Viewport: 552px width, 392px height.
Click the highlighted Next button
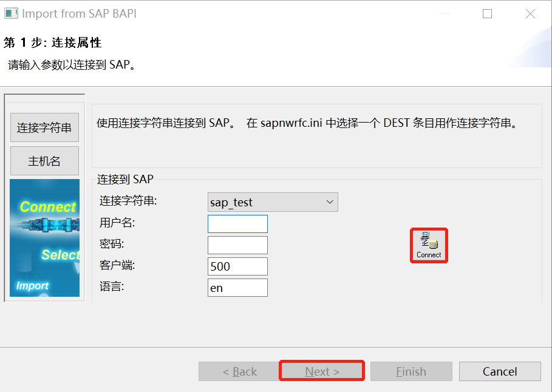pos(321,370)
